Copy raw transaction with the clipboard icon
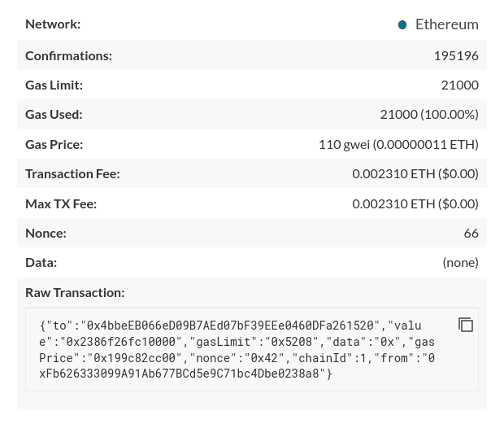The height and width of the screenshot is (424, 504). [x=466, y=324]
